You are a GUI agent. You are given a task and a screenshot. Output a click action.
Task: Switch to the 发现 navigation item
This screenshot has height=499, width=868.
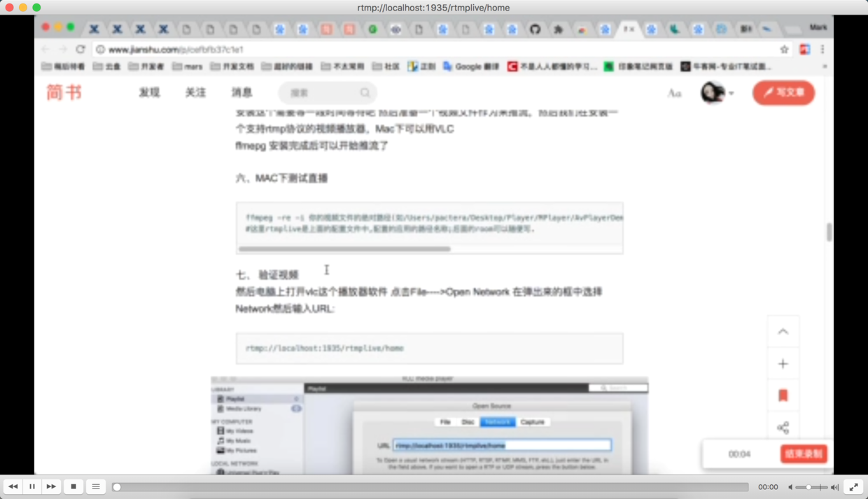point(149,92)
